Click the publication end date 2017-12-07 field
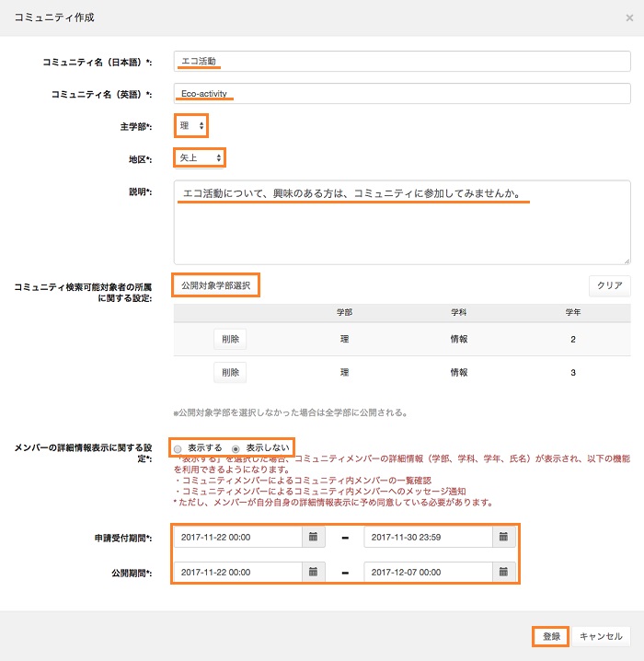This screenshot has width=644, height=661. (x=428, y=572)
